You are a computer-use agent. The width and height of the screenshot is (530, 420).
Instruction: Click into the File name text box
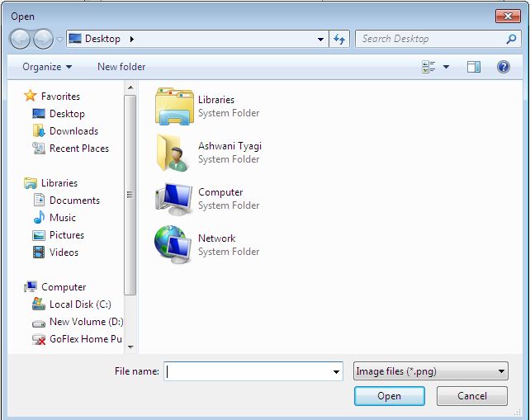tap(247, 371)
